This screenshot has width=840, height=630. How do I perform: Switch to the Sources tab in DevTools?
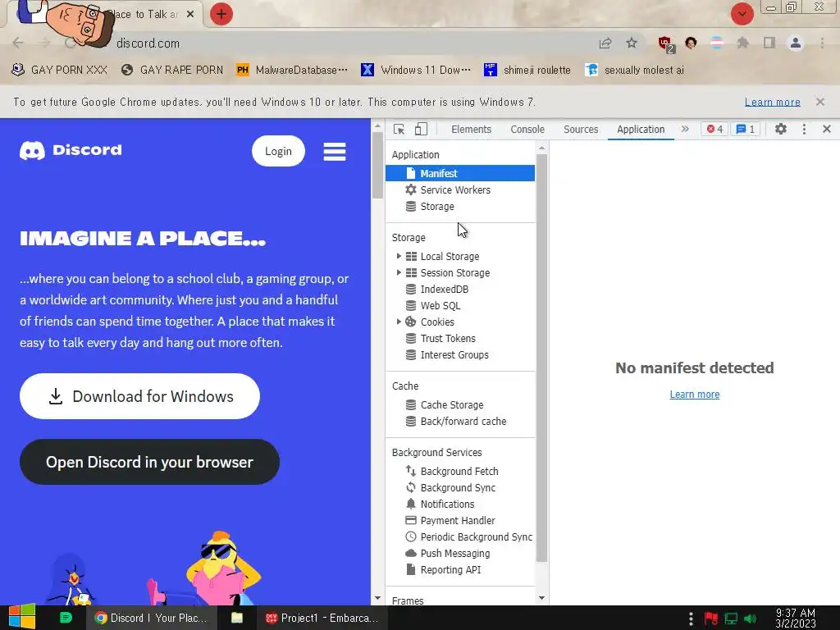click(x=581, y=129)
